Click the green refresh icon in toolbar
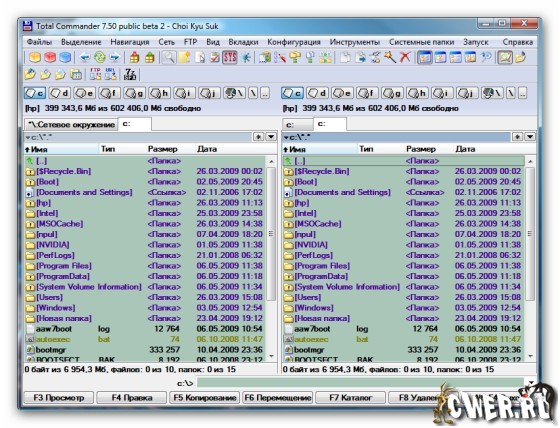 coord(100,57)
